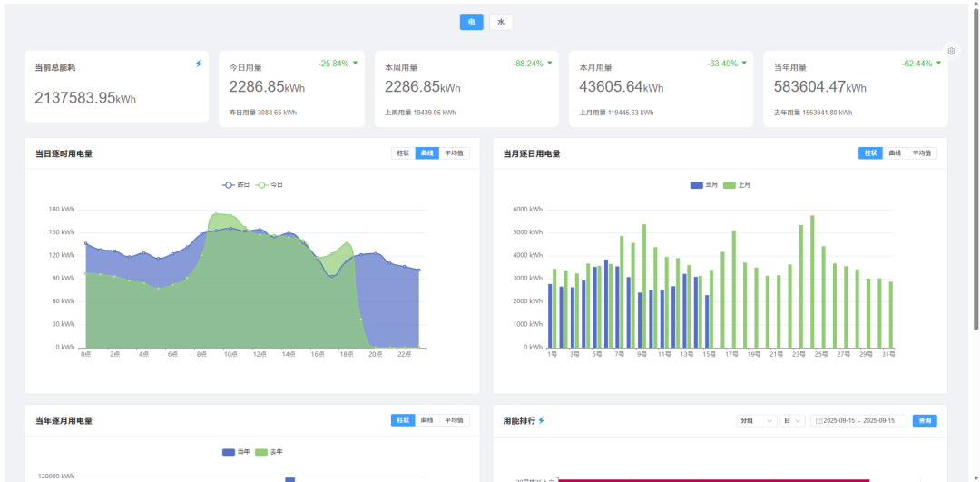Select 曲线 in 当日逐时用电量 panel
The image size is (980, 482).
pyautogui.click(x=426, y=153)
